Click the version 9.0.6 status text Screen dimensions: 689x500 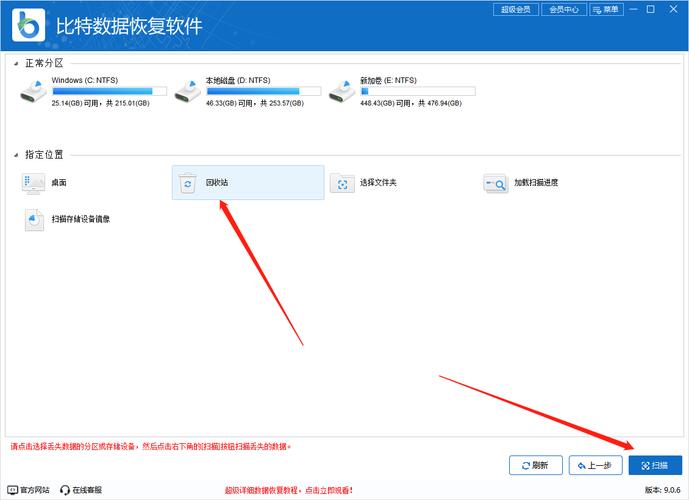[x=663, y=490]
